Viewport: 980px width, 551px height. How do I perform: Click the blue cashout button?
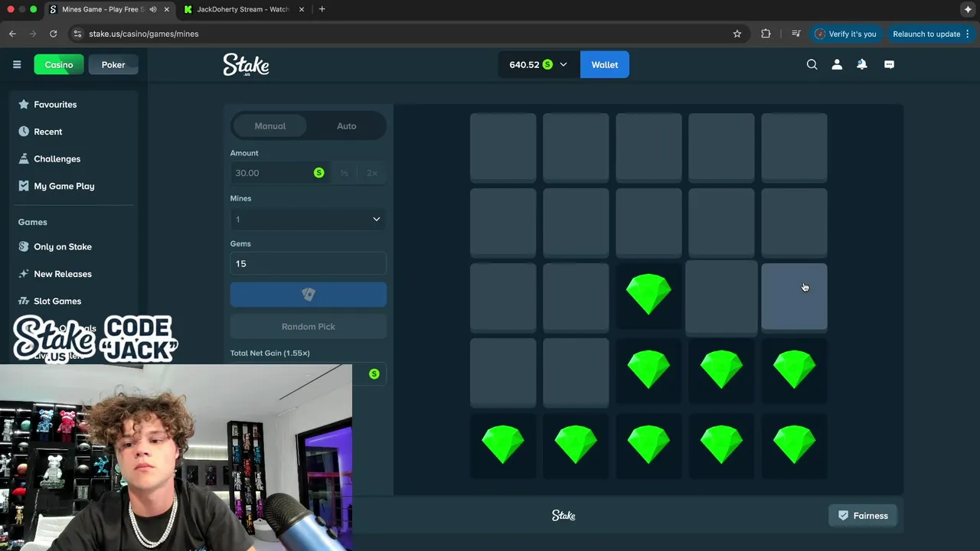[308, 295]
